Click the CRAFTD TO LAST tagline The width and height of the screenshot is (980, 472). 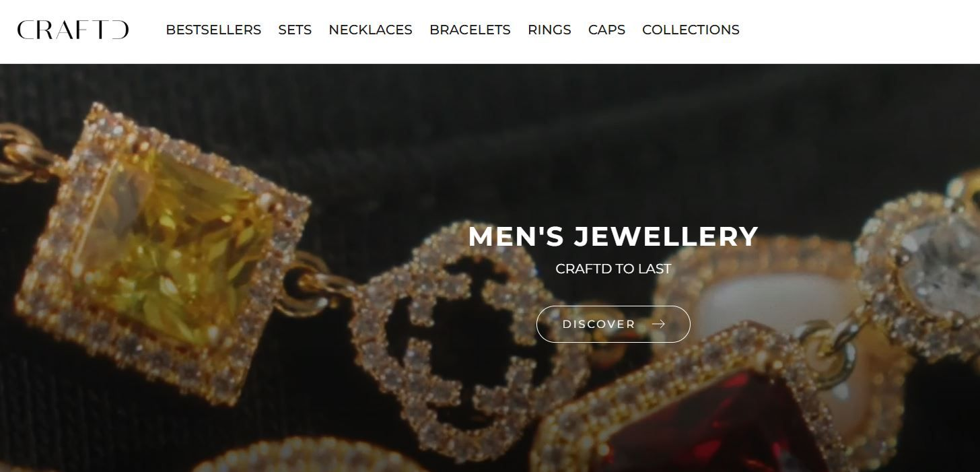613,269
